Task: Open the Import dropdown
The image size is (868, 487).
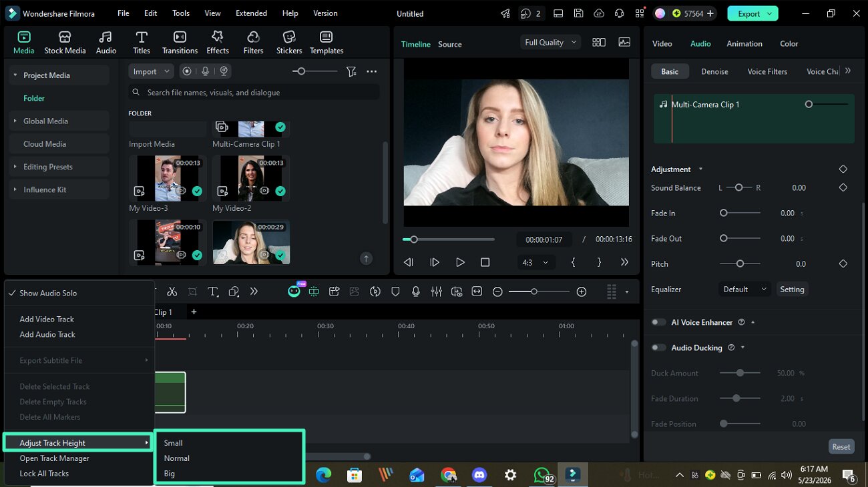Action: tap(150, 71)
